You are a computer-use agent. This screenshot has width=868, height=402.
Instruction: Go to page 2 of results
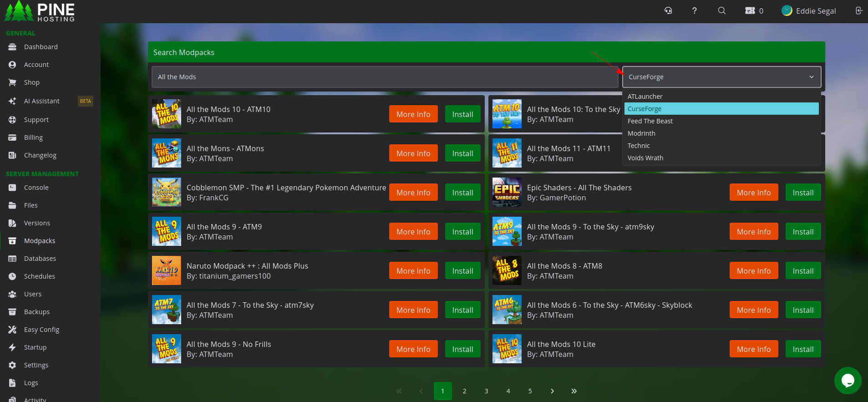[464, 391]
